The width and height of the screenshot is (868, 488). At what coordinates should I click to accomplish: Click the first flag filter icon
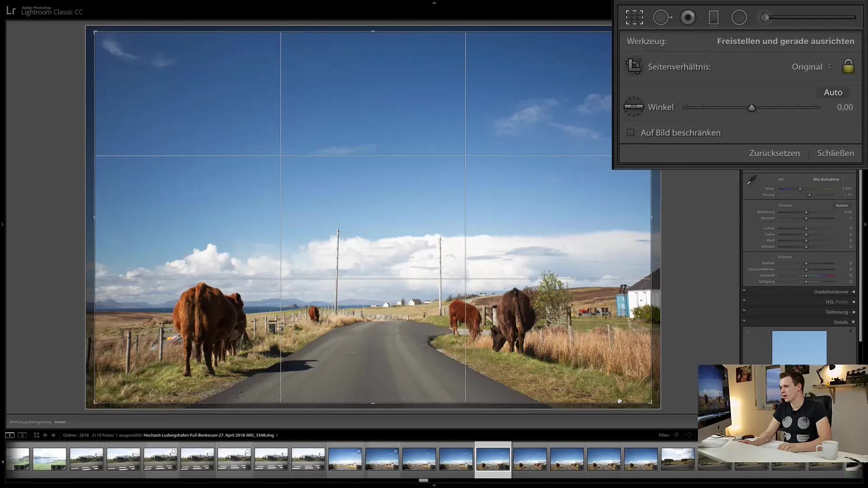676,435
